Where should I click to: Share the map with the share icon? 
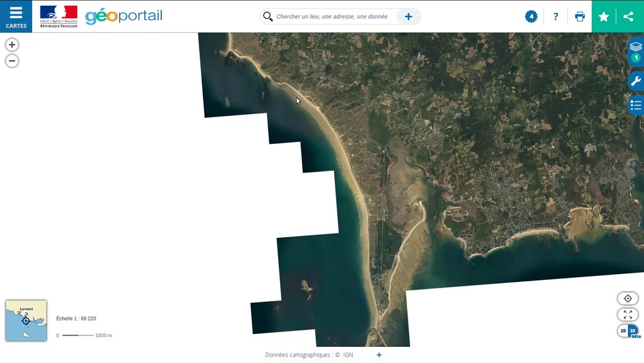click(629, 17)
